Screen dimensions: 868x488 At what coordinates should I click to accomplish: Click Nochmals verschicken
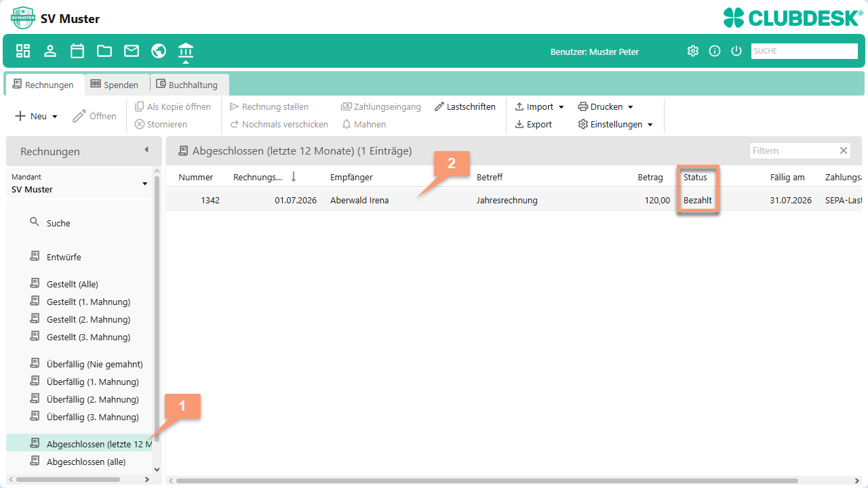click(x=279, y=124)
